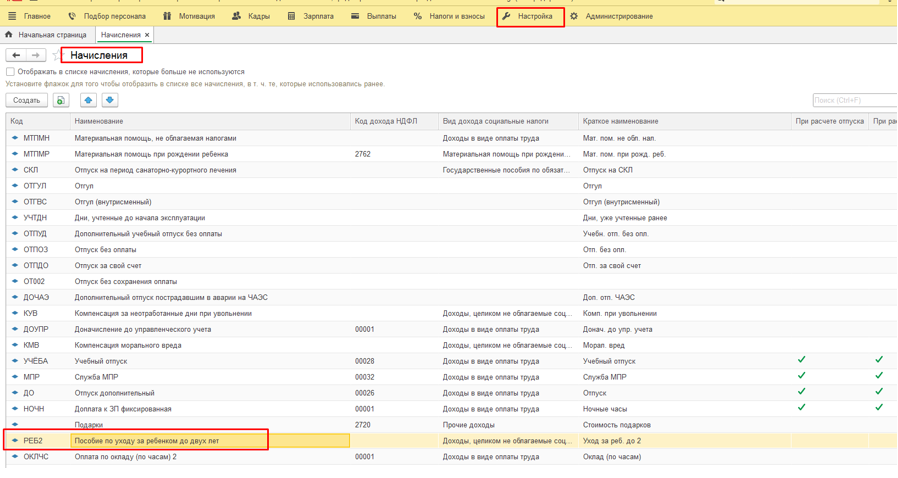Select row Материальная помощь при рождении ребенка

click(x=451, y=154)
